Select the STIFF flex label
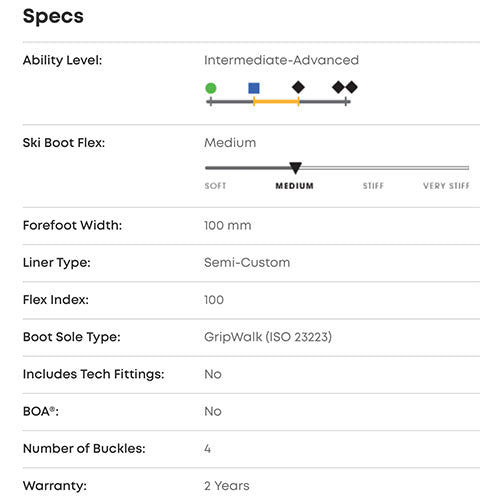Screen dimensions: 500x500 click(x=373, y=186)
